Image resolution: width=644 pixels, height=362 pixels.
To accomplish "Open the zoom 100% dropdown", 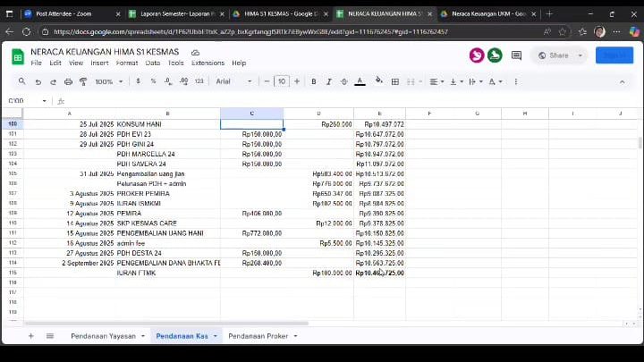I will click(x=108, y=81).
